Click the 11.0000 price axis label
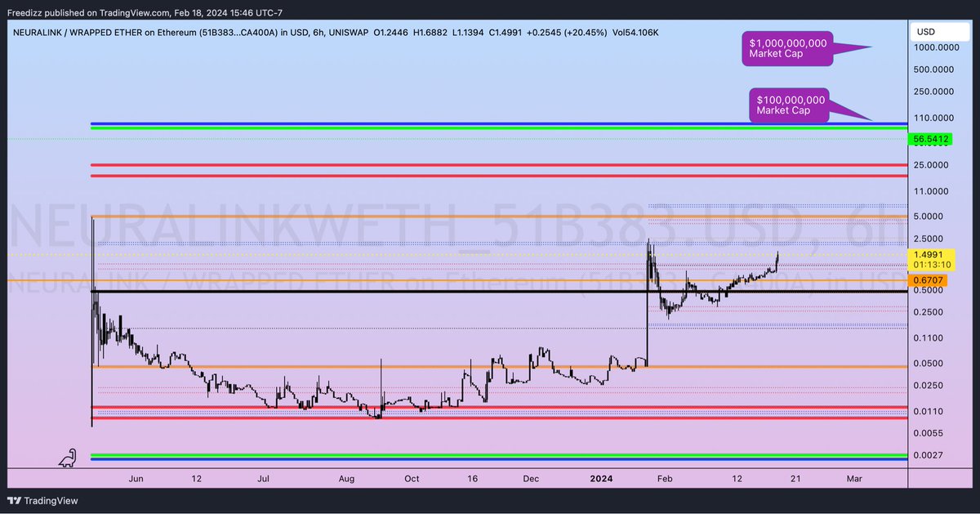 [x=933, y=191]
